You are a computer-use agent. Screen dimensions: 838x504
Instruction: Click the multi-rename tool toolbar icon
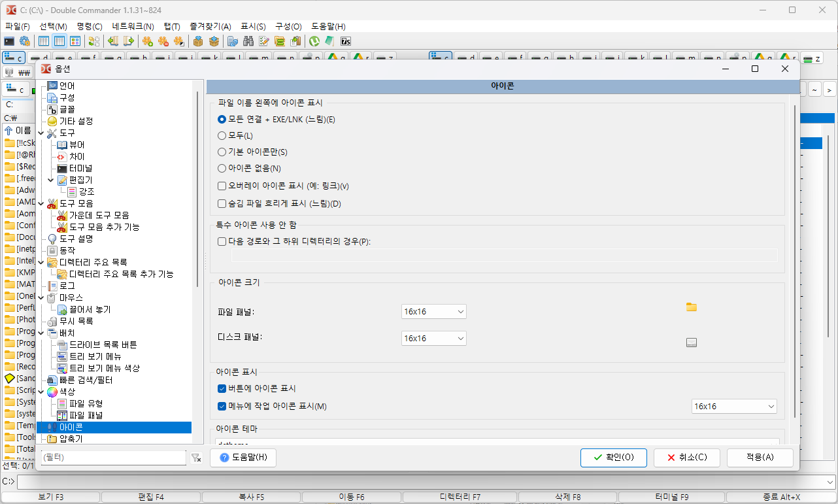[264, 41]
